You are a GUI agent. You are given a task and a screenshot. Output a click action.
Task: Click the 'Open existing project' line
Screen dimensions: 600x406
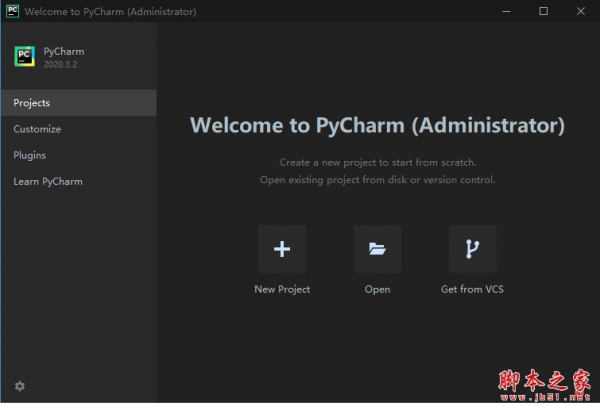[377, 179]
